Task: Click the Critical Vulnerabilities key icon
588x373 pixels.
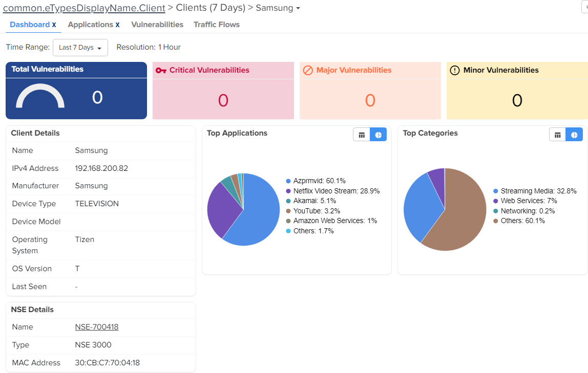Action: tap(161, 71)
